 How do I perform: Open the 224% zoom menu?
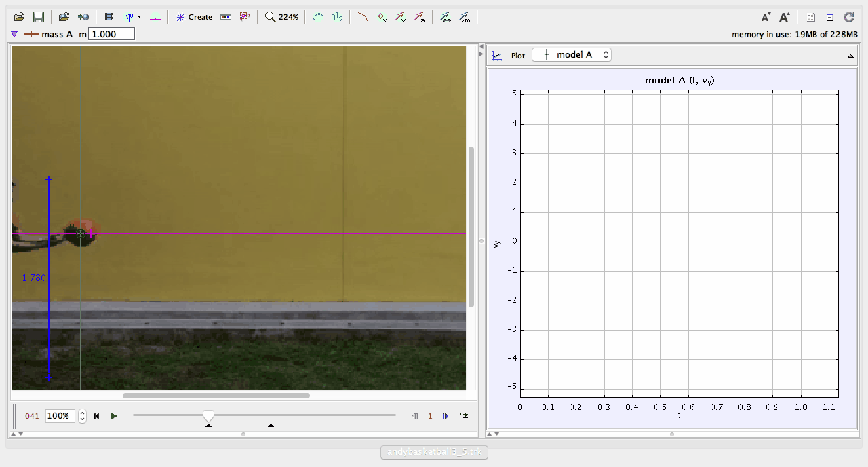pos(281,17)
